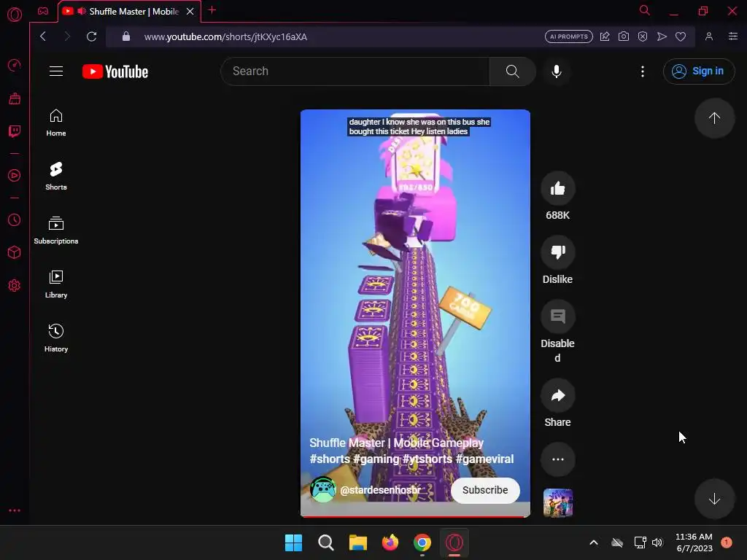
Task: Open Extensions cube icon in sidebar
Action: point(15,252)
